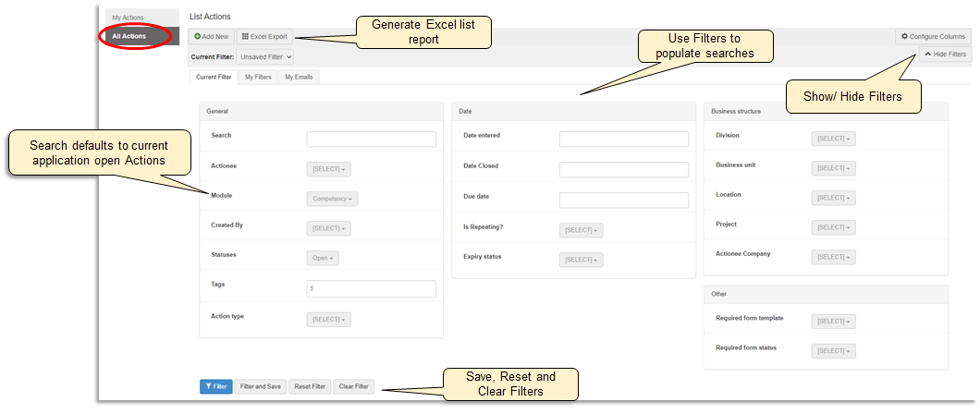Screen dimensions: 980x414
Task: Expand the Actionee select dropdown
Action: 328,169
